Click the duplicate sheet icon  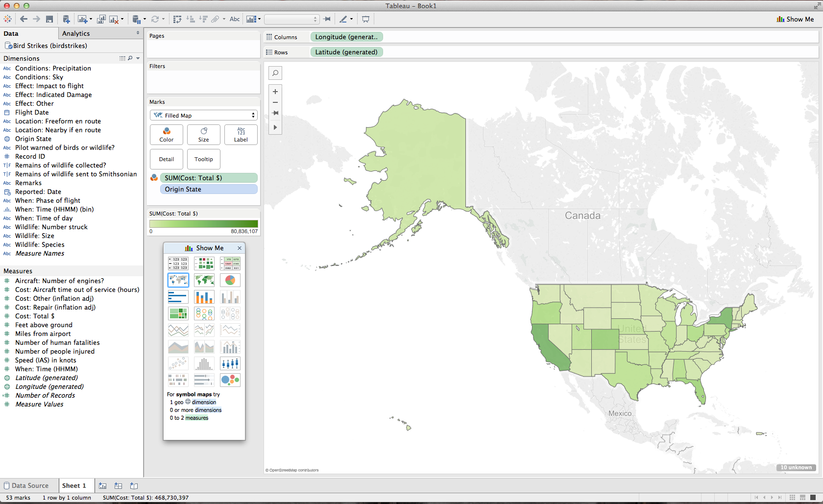(101, 19)
